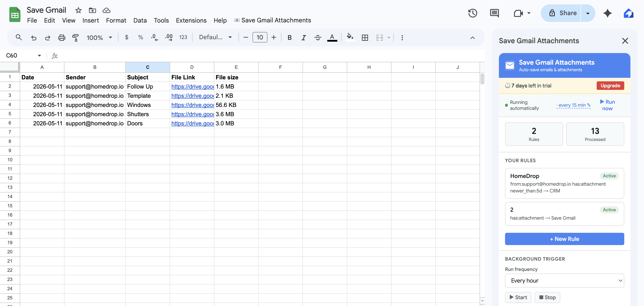Increase the font size
Screen dimensions: 644x306
pos(274,37)
